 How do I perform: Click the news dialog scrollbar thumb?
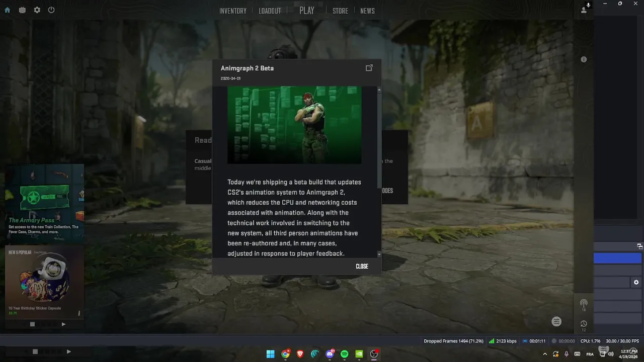coord(379,141)
